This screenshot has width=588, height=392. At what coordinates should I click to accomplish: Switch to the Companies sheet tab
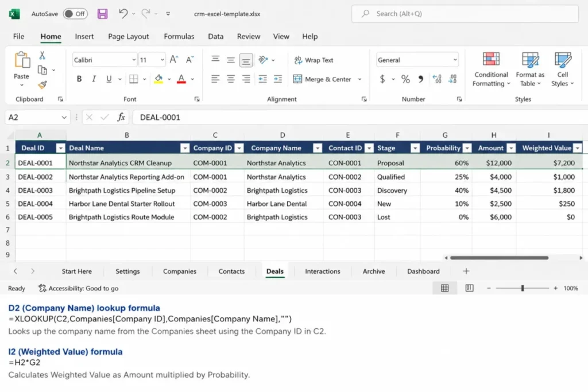point(180,271)
